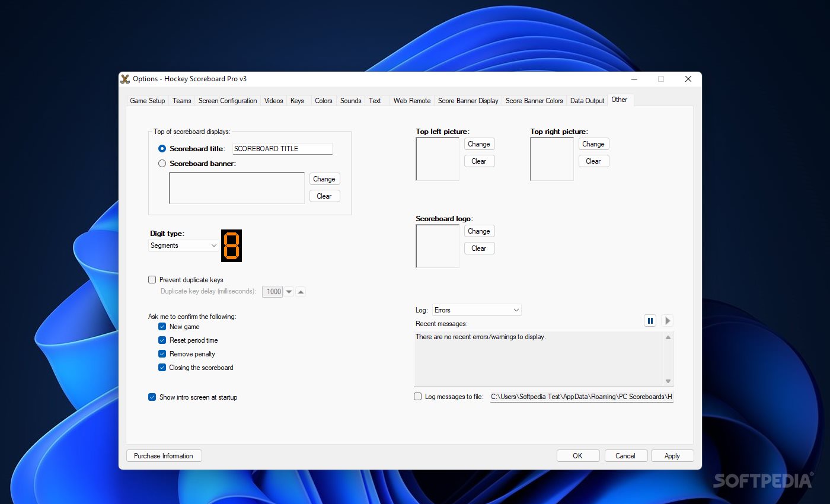This screenshot has height=504, width=830.
Task: Clear the scoreboard logo
Action: tap(479, 248)
